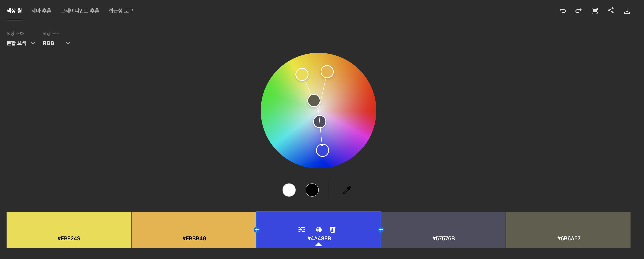Switch to the 테마 추출 tab
This screenshot has width=644, height=259.
click(x=41, y=11)
